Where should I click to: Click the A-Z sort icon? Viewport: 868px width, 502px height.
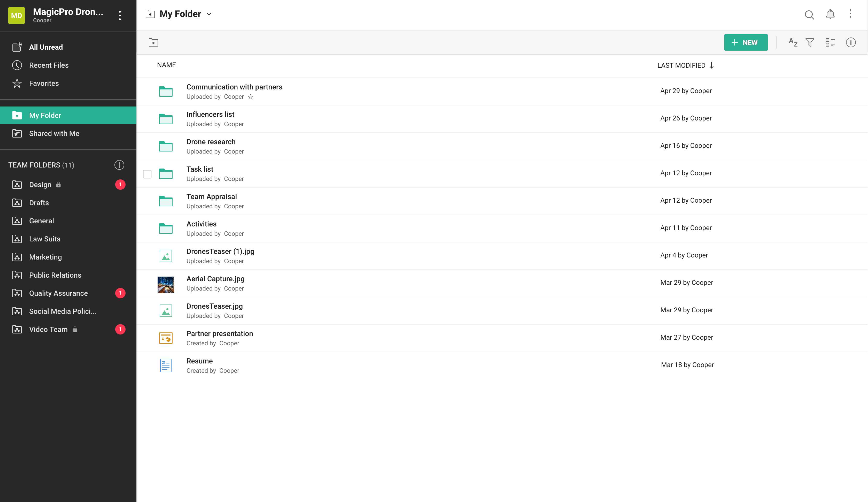793,42
